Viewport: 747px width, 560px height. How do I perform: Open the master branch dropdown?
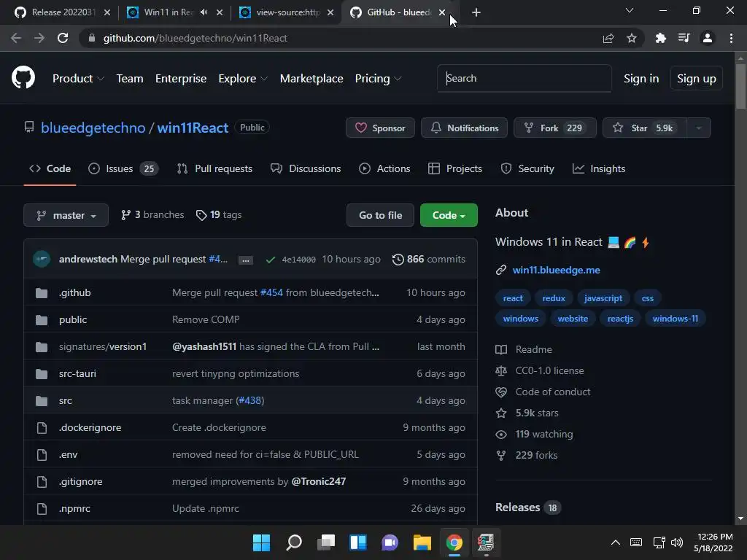[x=66, y=215]
